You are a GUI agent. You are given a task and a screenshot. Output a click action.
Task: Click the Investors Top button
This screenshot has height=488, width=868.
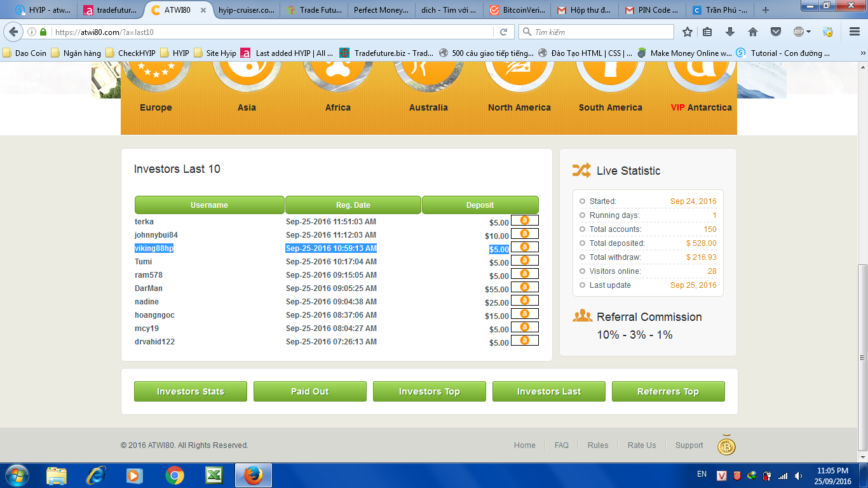pyautogui.click(x=430, y=391)
